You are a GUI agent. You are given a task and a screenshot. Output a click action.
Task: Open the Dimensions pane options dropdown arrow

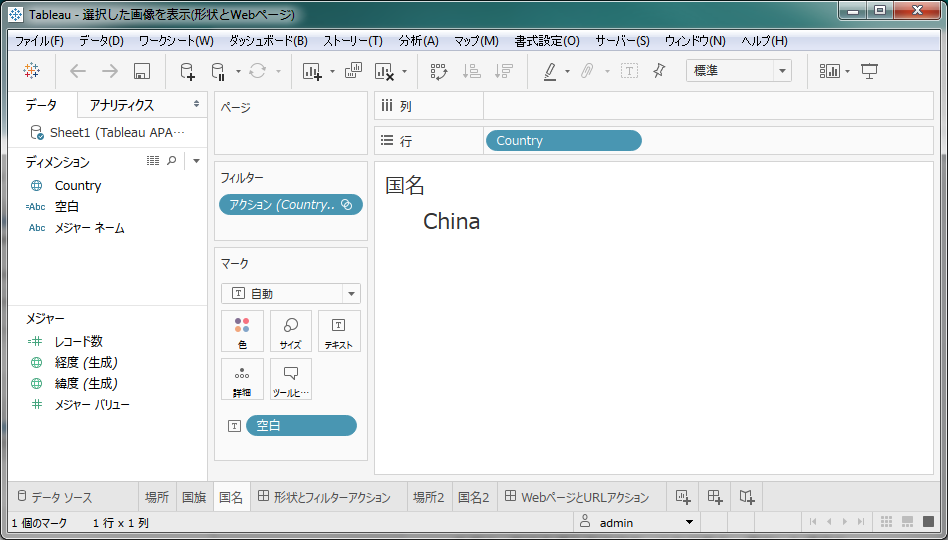pos(196,161)
